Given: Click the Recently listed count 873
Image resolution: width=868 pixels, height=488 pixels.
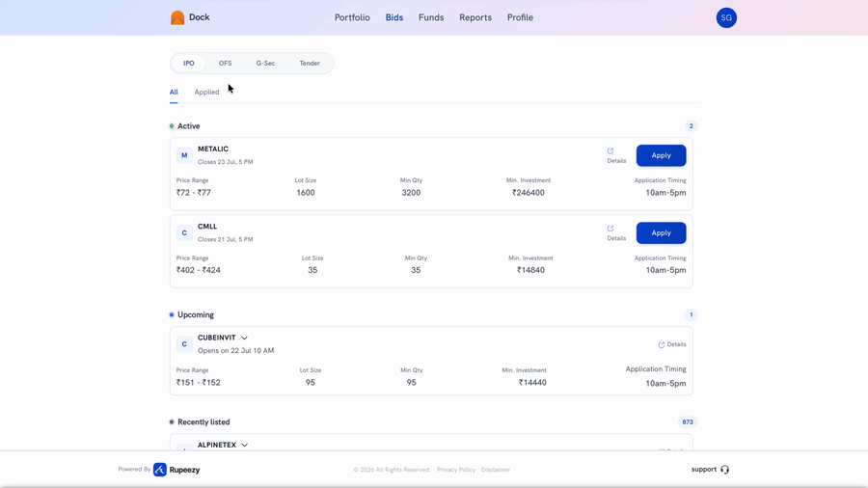Looking at the screenshot, I should click(688, 422).
